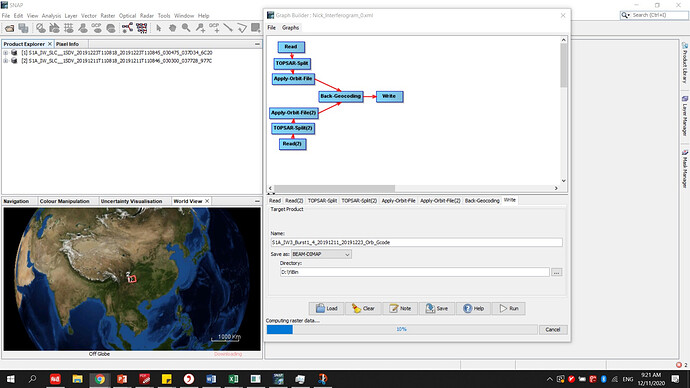
Task: Select the Zoom magnifier tool
Action: [186, 28]
